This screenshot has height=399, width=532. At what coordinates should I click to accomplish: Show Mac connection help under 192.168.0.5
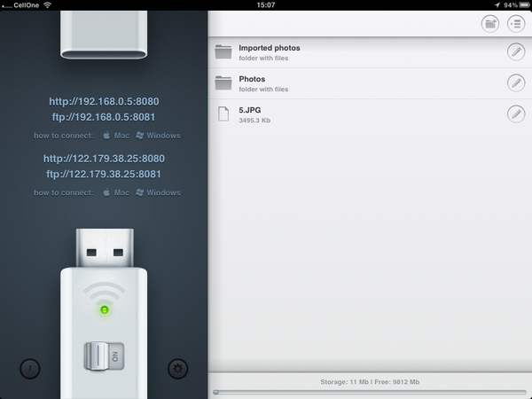coord(116,136)
